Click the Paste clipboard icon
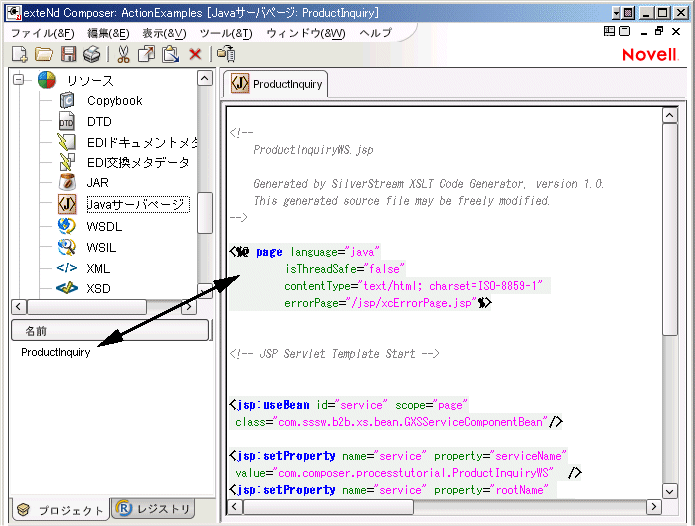This screenshot has width=695, height=526. pos(170,54)
